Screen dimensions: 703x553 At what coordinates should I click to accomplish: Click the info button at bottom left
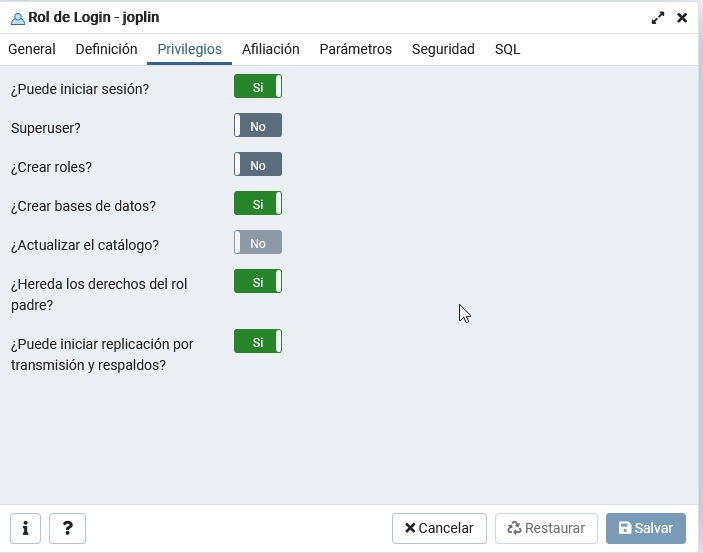tap(25, 528)
